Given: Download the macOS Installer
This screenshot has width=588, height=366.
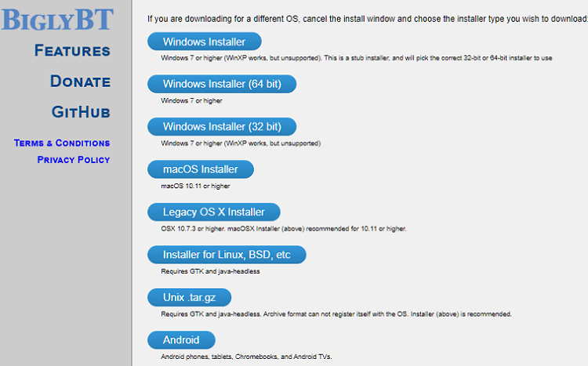Looking at the screenshot, I should click(201, 169).
